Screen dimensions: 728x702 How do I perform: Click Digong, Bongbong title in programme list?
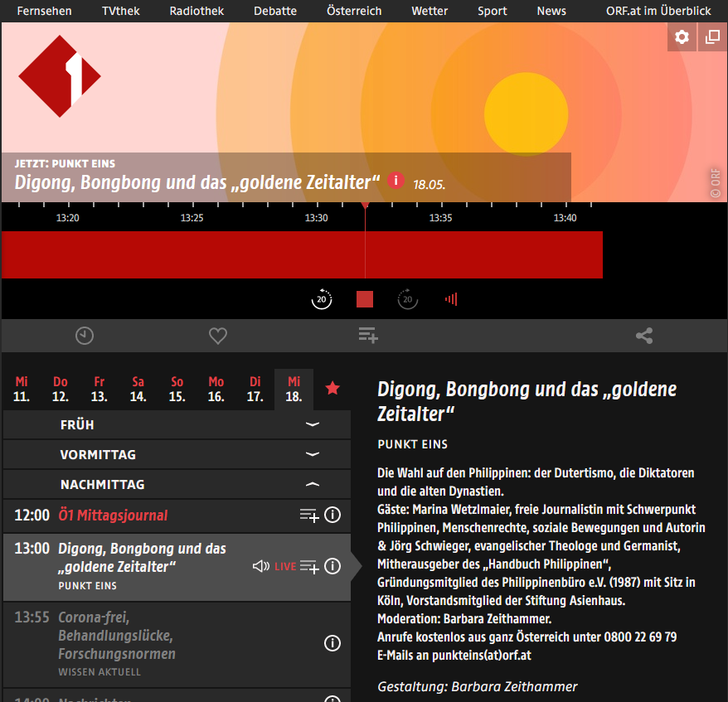142,557
